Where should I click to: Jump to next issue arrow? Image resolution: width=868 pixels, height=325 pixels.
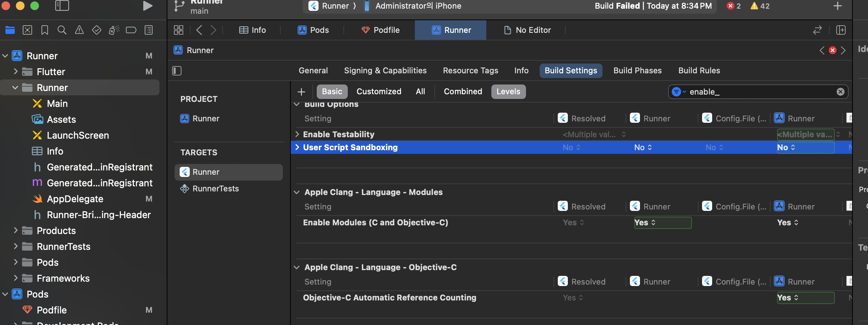coord(843,50)
